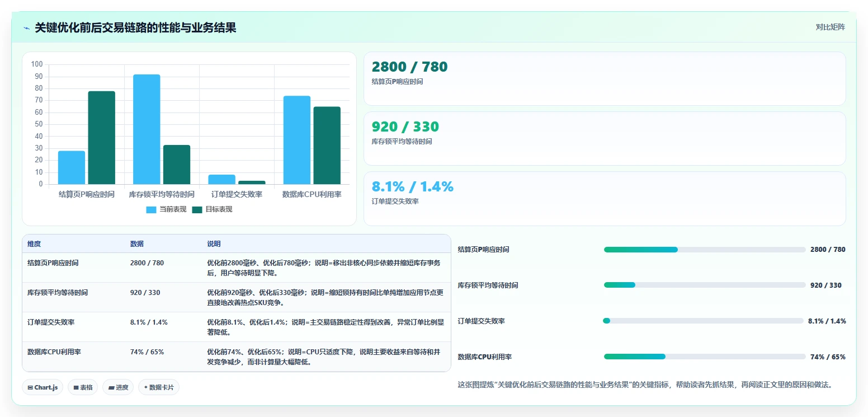Click the light blue bar for 库存锁平均等待时间
868x417 pixels.
(x=147, y=129)
